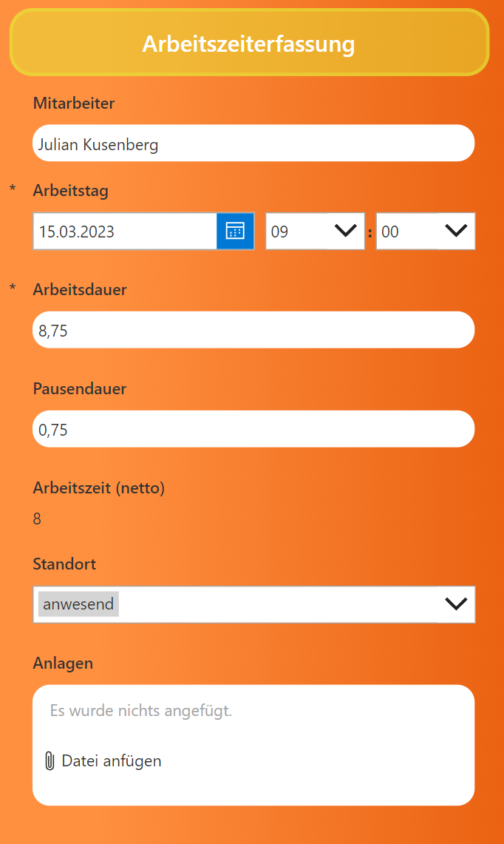
Task: Click the Anlagen label
Action: [x=63, y=664]
